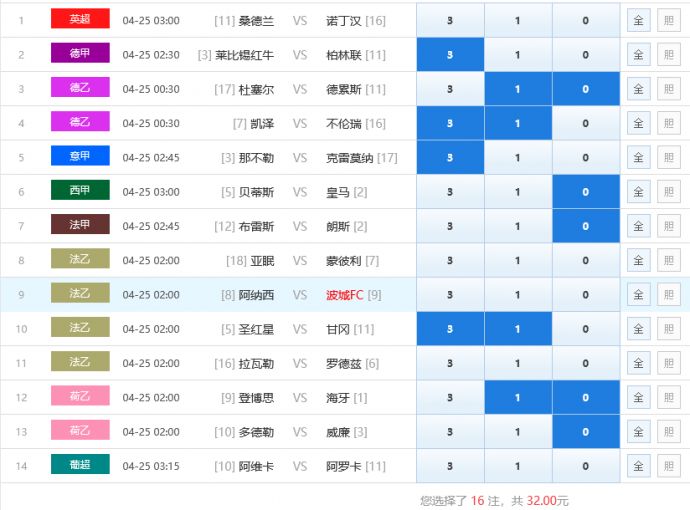The image size is (690, 510).
Task: Click the teal 葡超 league tag
Action: (x=80, y=465)
